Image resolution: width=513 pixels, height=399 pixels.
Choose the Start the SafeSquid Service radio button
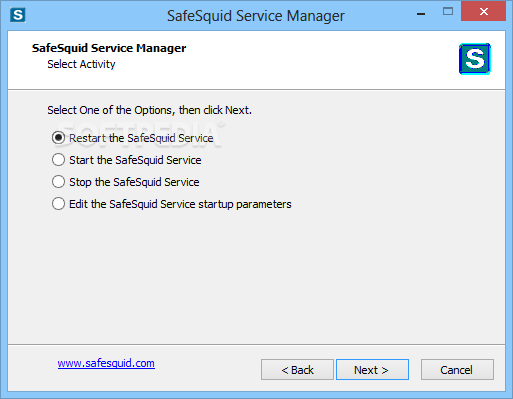58,160
